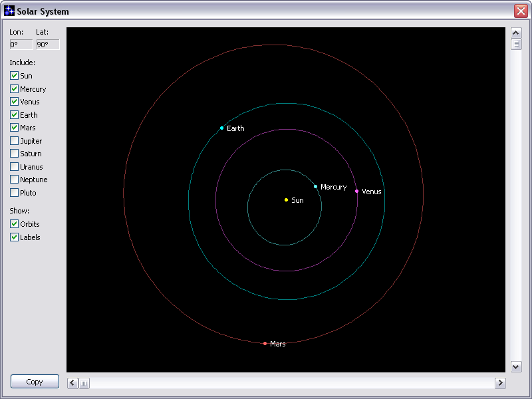Enable the Pluto checkbox

pos(14,192)
